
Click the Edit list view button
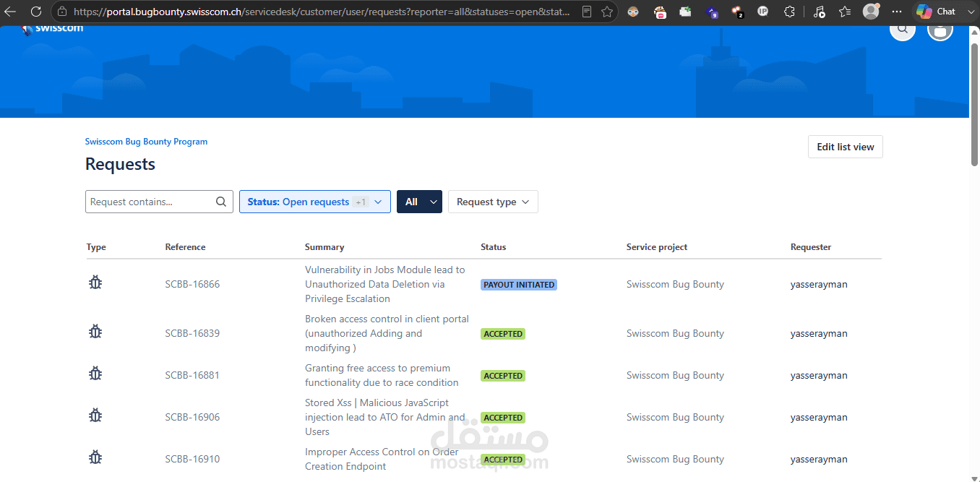tap(846, 147)
